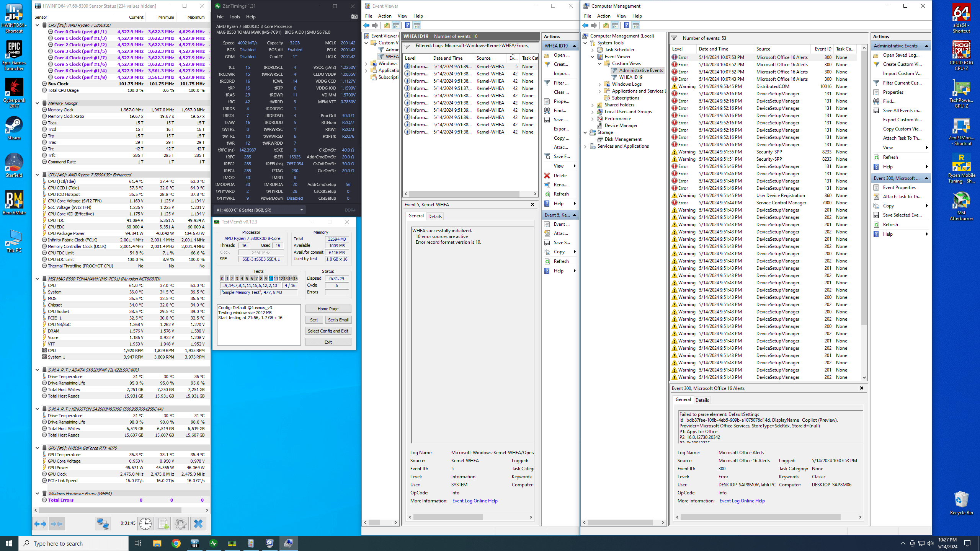Click HWiNFO blue X close sensors icon
The width and height of the screenshot is (980, 551).
click(x=198, y=523)
